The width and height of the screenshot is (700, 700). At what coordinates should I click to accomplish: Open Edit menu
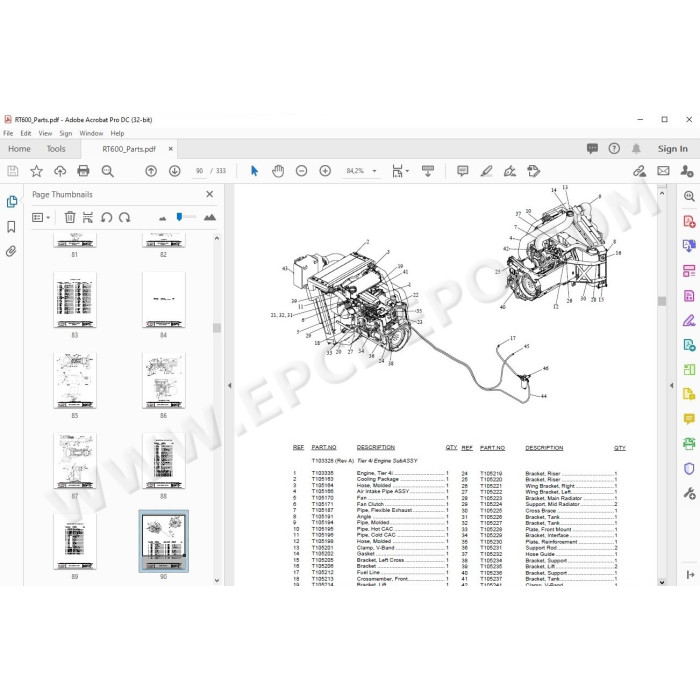click(x=25, y=133)
